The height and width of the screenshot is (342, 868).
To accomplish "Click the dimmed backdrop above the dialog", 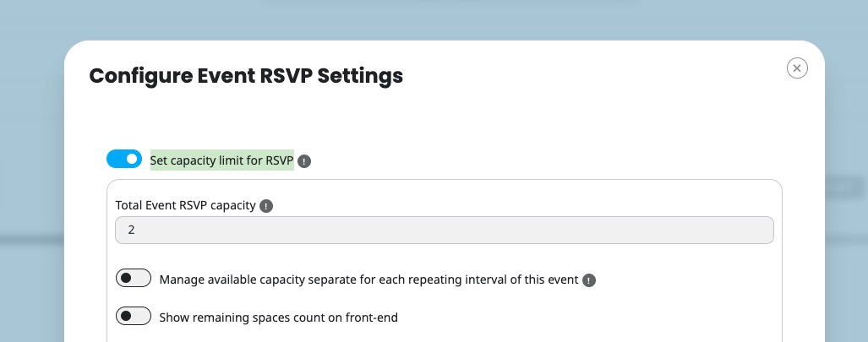I will (434, 19).
